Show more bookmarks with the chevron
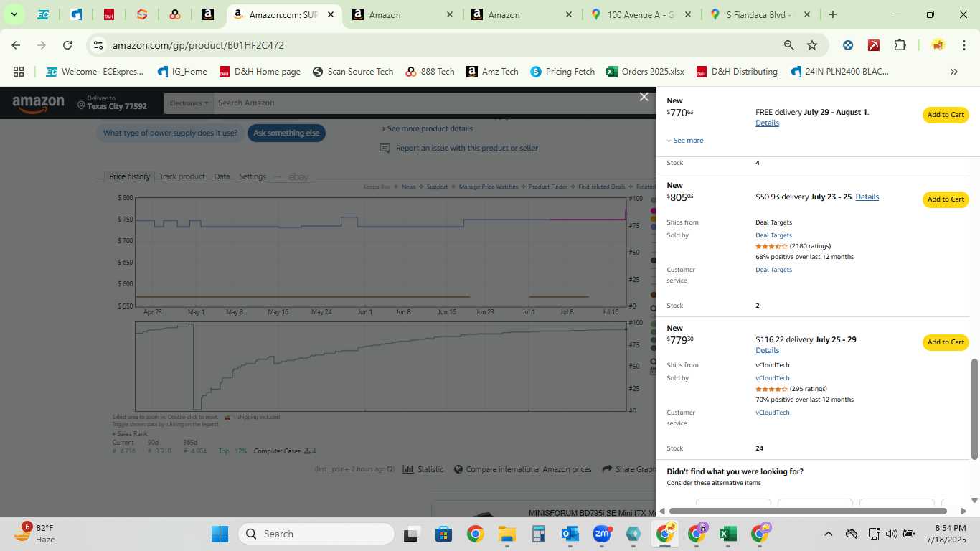This screenshot has width=980, height=551. click(x=953, y=72)
